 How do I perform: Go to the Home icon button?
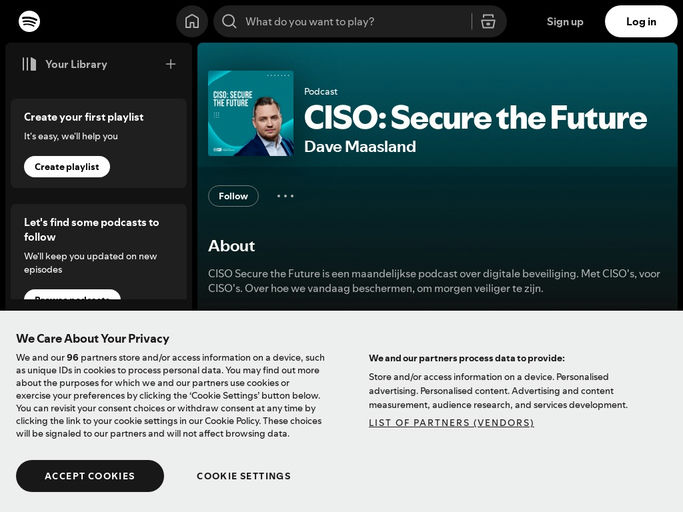[x=192, y=21]
